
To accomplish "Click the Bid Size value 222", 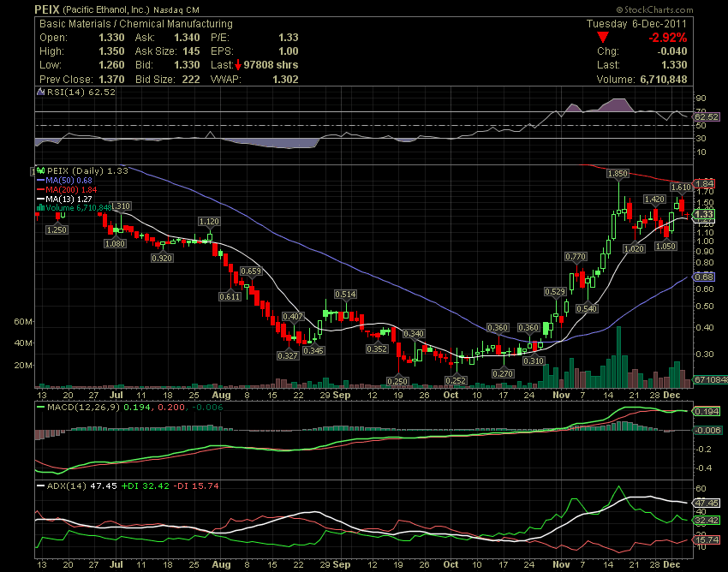I will [191, 80].
